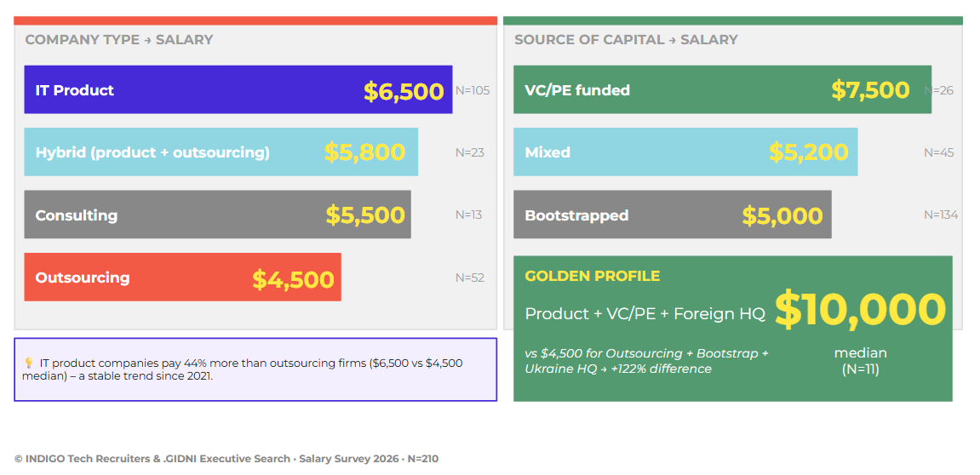Click the N=134 sample label
980x475 pixels.
941,215
